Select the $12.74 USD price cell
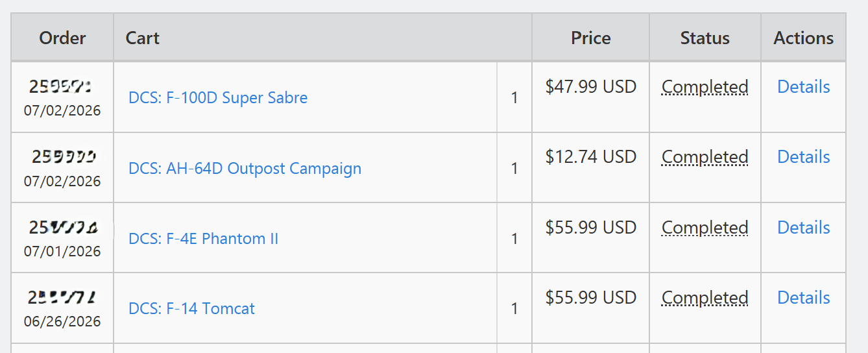The width and height of the screenshot is (868, 353). point(590,157)
